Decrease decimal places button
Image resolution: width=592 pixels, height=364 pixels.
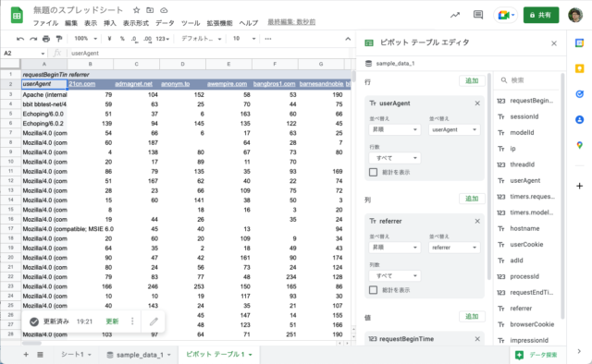pyautogui.click(x=134, y=39)
